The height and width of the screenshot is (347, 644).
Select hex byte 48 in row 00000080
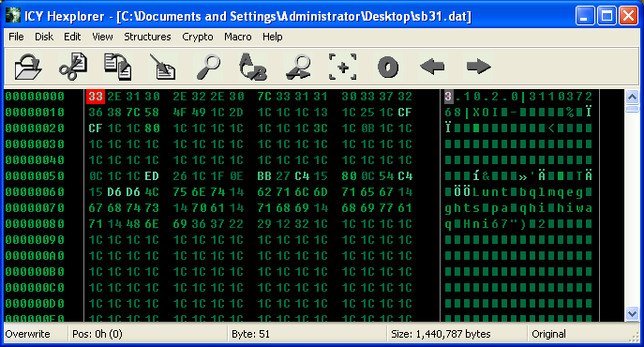(133, 224)
